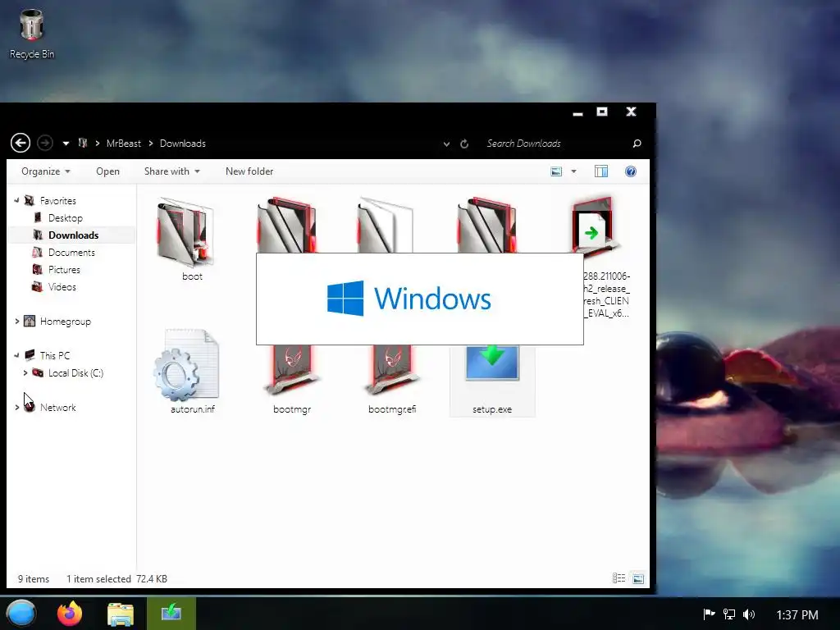Open Pictures in the navigation pane
The height and width of the screenshot is (630, 840).
tap(64, 269)
